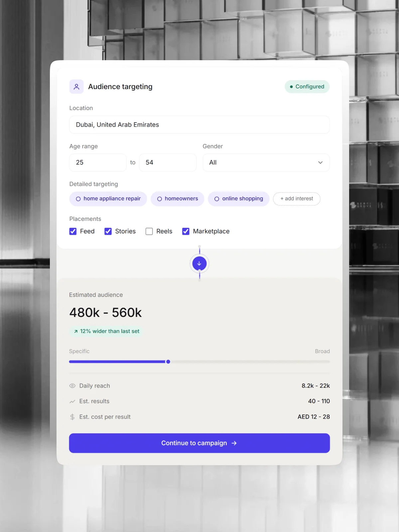Uncheck the Stories placement checkbox
Screen dimensions: 399x532
coord(108,231)
